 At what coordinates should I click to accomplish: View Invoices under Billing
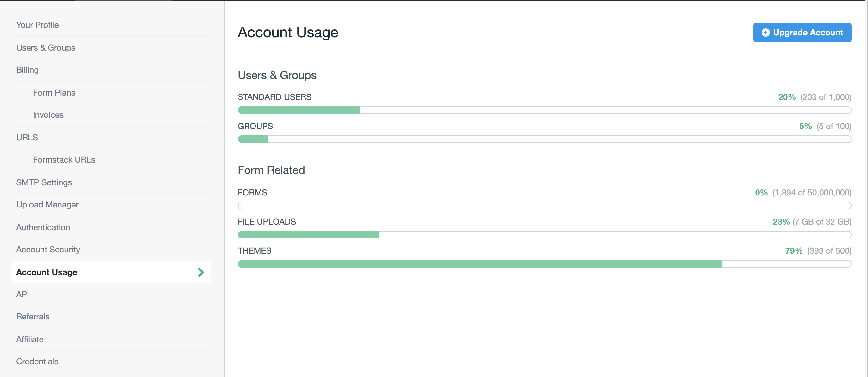pos(48,115)
